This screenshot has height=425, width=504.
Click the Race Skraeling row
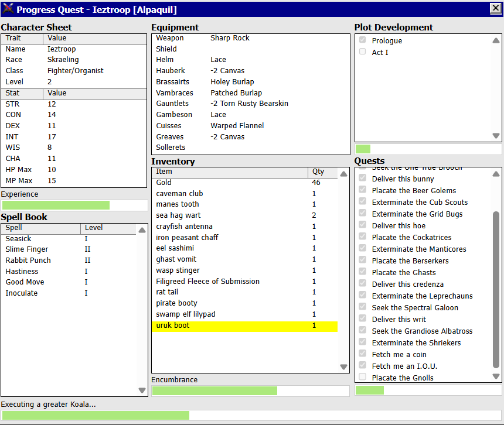[74, 60]
